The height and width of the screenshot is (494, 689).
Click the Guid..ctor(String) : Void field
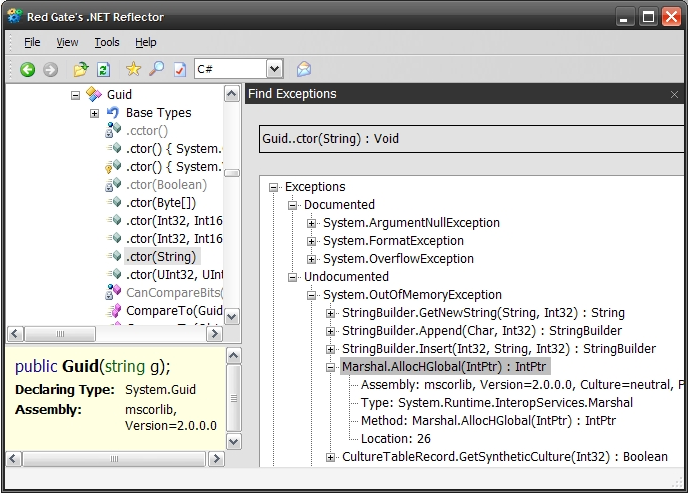pos(471,139)
